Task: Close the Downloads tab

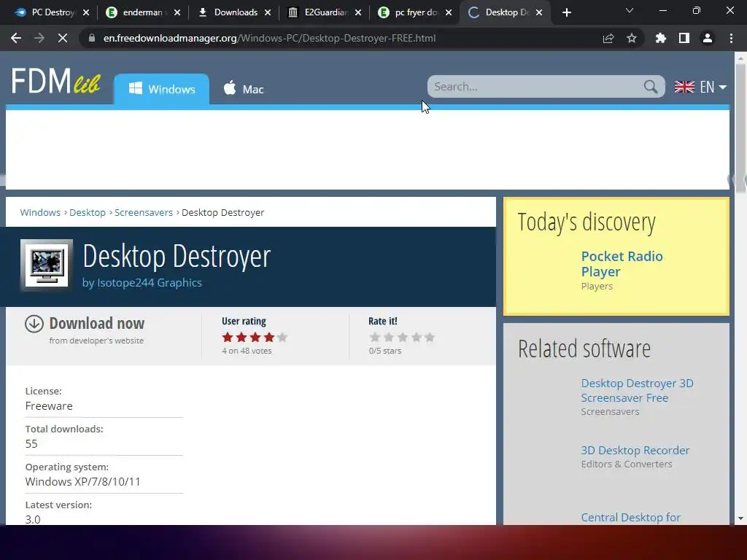Action: click(x=268, y=12)
